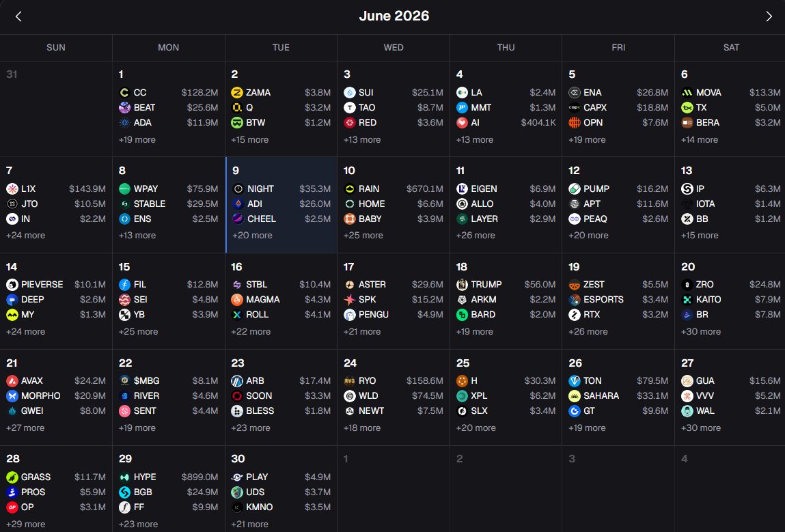Click the AVAX token icon on June 21
Screen dimensions: 785x532
point(12,381)
